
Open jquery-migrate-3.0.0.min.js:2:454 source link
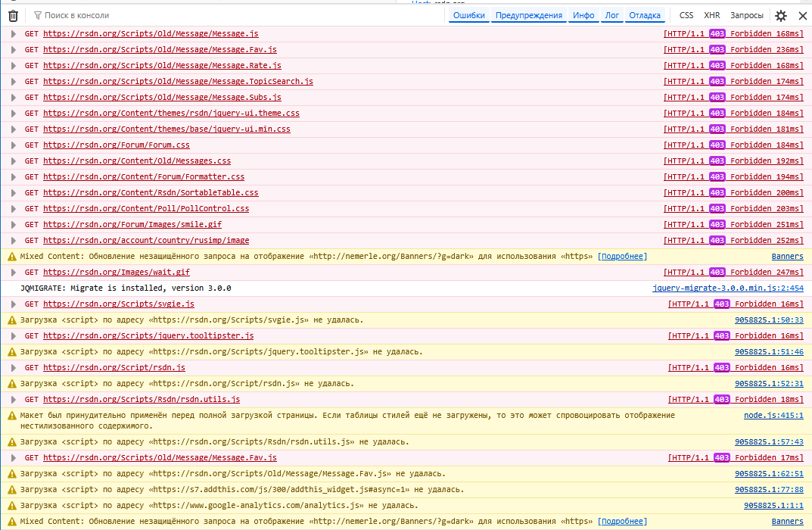point(727,288)
